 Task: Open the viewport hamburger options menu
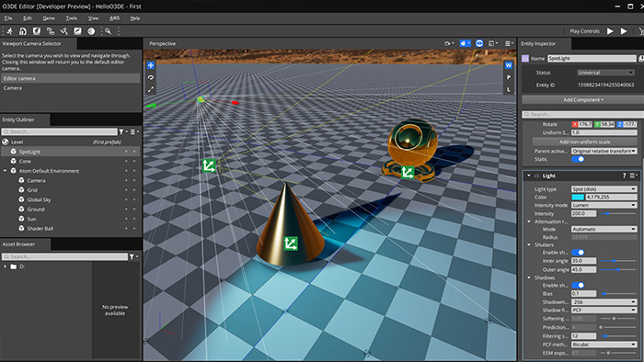tap(509, 43)
